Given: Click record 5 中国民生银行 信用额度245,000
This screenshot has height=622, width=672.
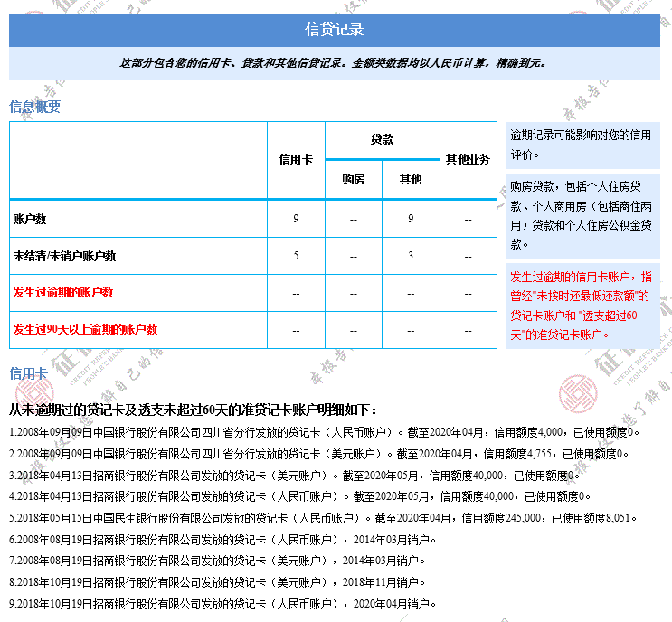Looking at the screenshot, I should click(323, 518).
